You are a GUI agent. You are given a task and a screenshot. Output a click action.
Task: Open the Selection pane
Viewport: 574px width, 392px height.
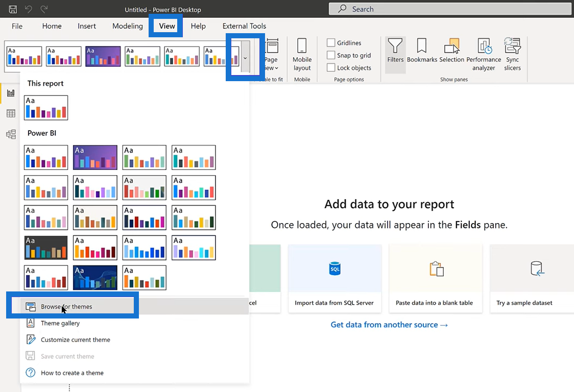[451, 51]
